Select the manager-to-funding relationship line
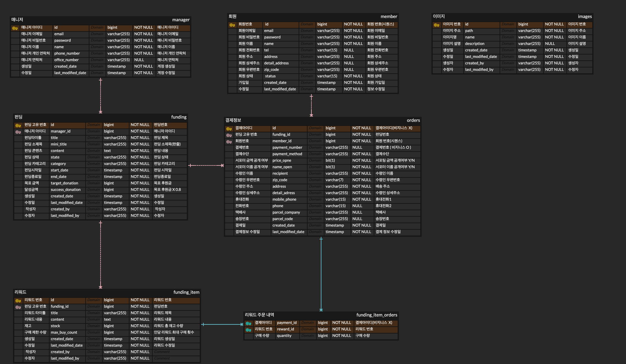626x364 pixels. 101,96
